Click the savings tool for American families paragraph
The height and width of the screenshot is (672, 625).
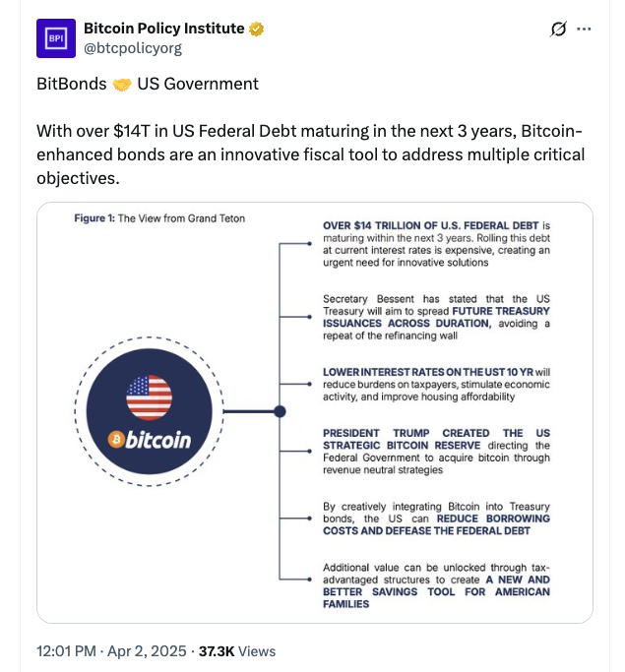pos(436,585)
